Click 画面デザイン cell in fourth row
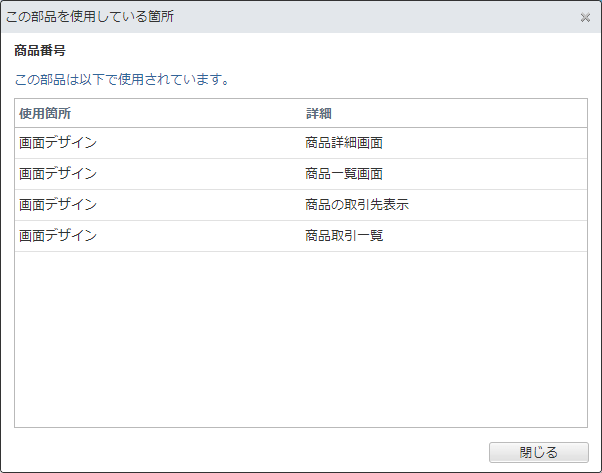 point(58,236)
